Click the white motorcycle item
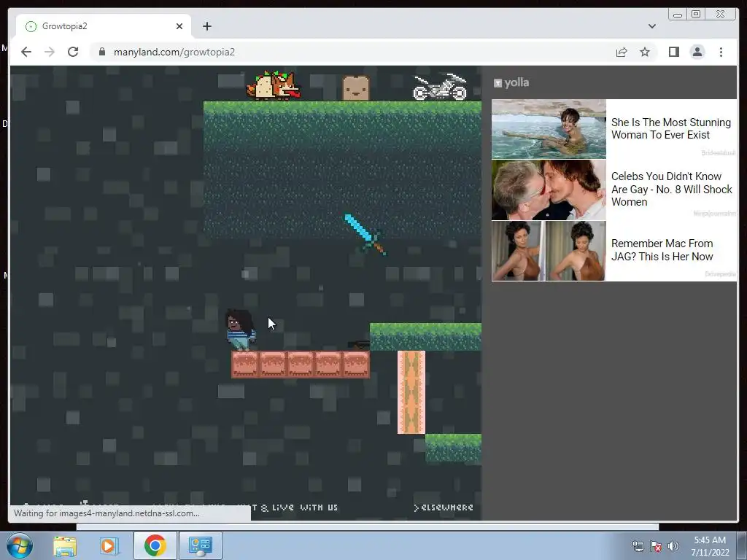747x560 pixels. click(440, 87)
